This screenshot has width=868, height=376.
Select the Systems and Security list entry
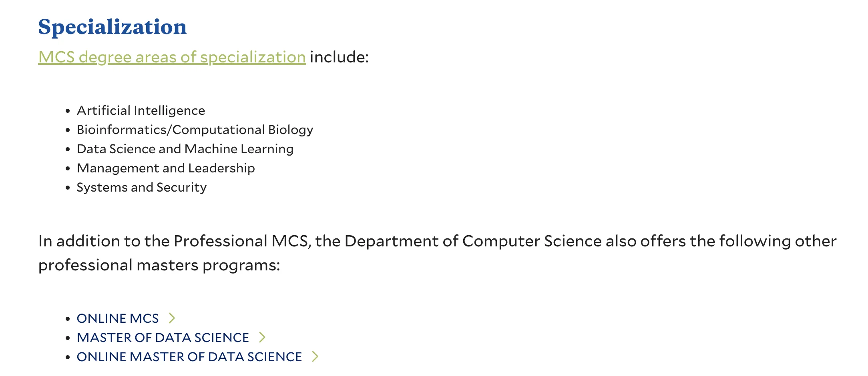141,187
